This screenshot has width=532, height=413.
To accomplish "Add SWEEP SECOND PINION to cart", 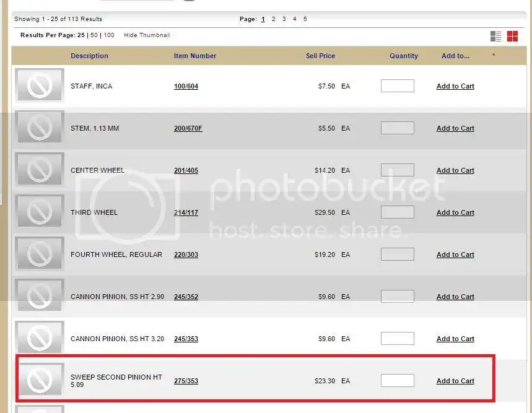I will click(x=455, y=381).
